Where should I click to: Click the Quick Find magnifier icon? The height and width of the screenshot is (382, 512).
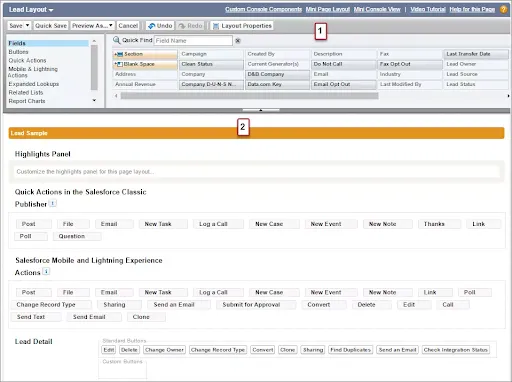(116, 40)
